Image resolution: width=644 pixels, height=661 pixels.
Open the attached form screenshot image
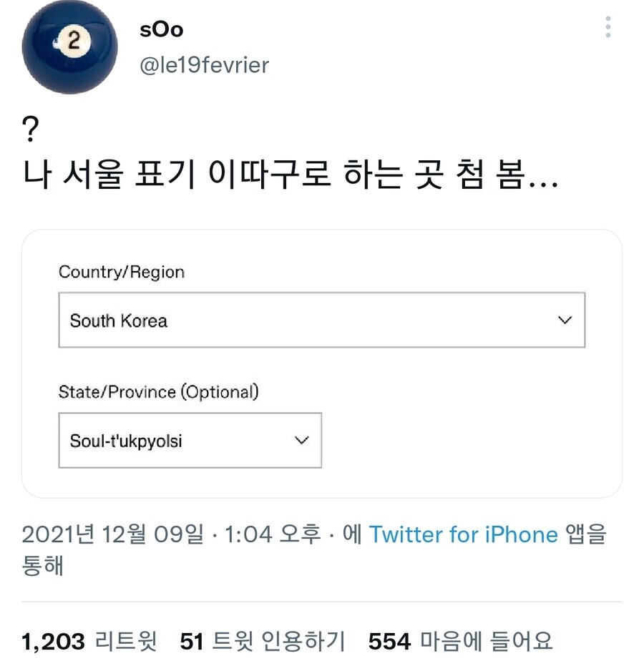coord(322,363)
